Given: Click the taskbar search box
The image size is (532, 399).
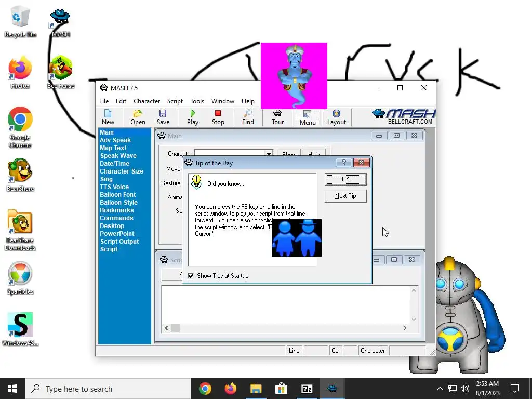Looking at the screenshot, I should [108, 389].
